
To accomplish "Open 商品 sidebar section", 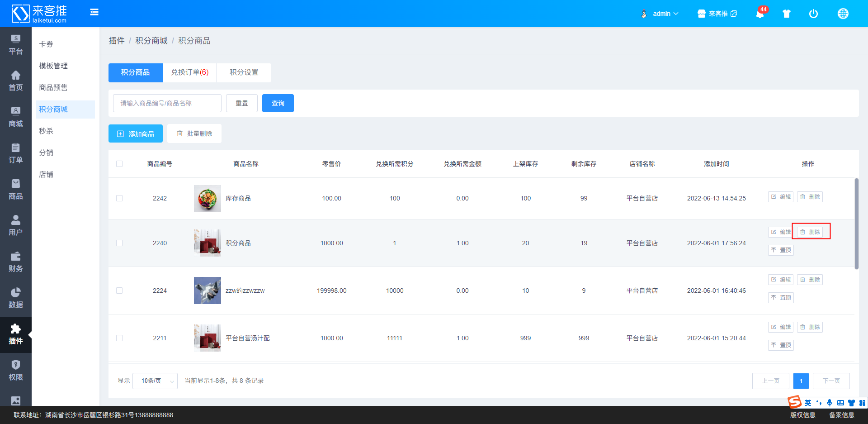I will pyautogui.click(x=16, y=190).
